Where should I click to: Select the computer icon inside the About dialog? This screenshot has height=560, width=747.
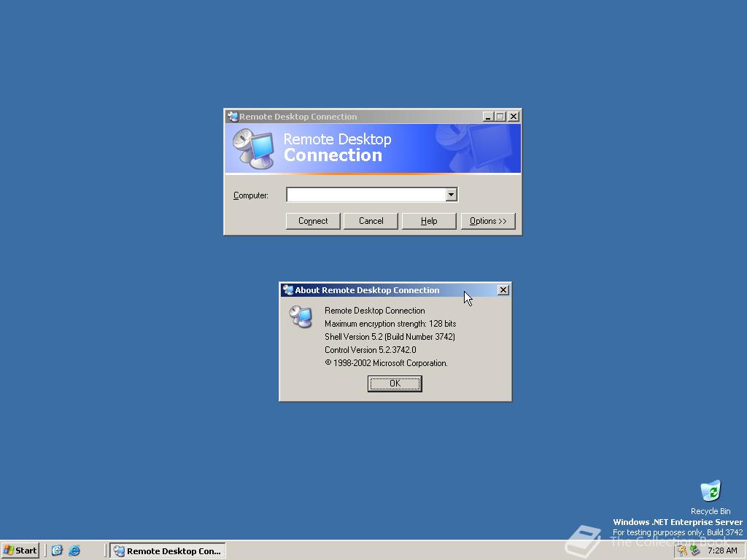[x=301, y=316]
